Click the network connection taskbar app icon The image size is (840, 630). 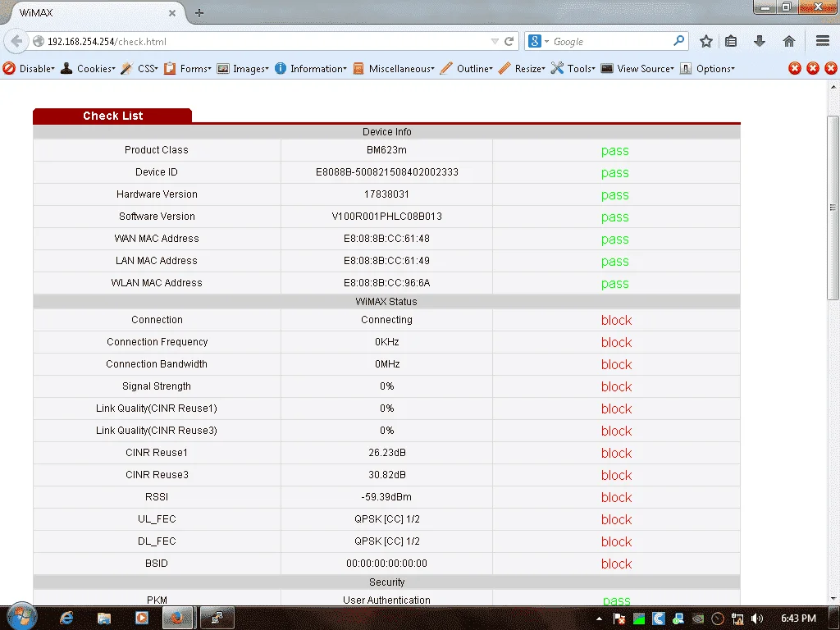217,619
